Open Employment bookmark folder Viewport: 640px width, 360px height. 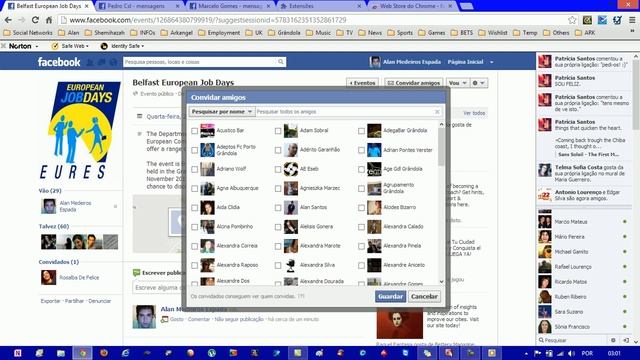tap(219, 33)
